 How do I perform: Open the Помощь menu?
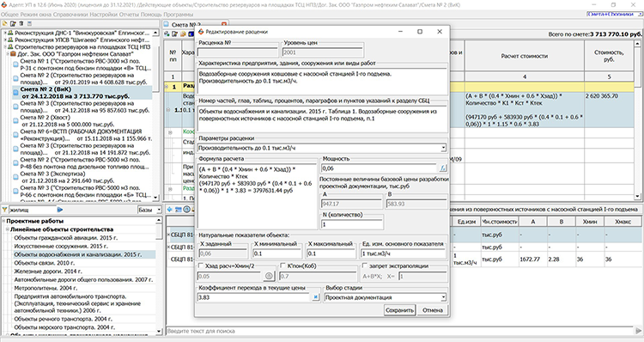point(151,15)
